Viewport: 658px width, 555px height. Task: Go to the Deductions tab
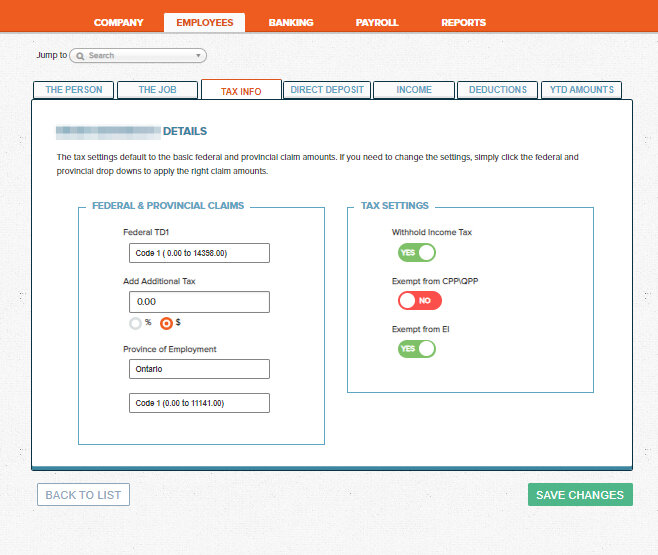(x=497, y=90)
